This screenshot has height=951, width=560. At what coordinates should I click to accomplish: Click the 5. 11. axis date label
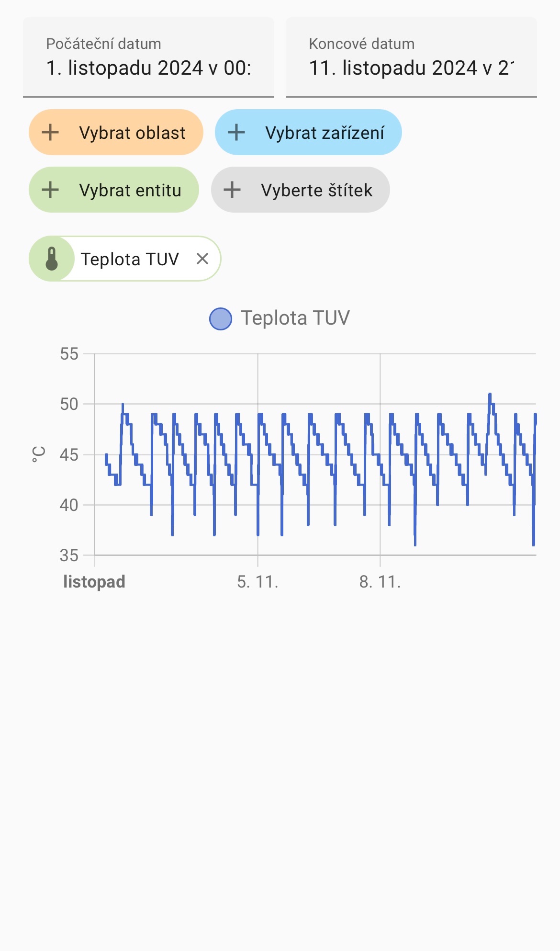(258, 582)
